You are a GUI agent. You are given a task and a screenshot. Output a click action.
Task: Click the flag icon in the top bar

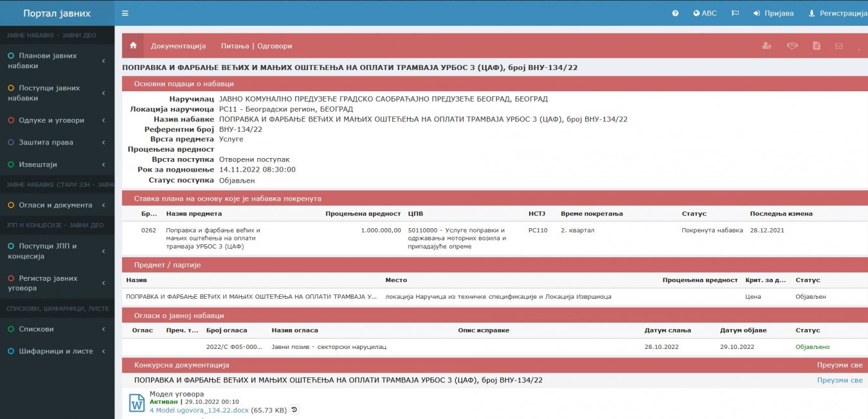coord(736,13)
